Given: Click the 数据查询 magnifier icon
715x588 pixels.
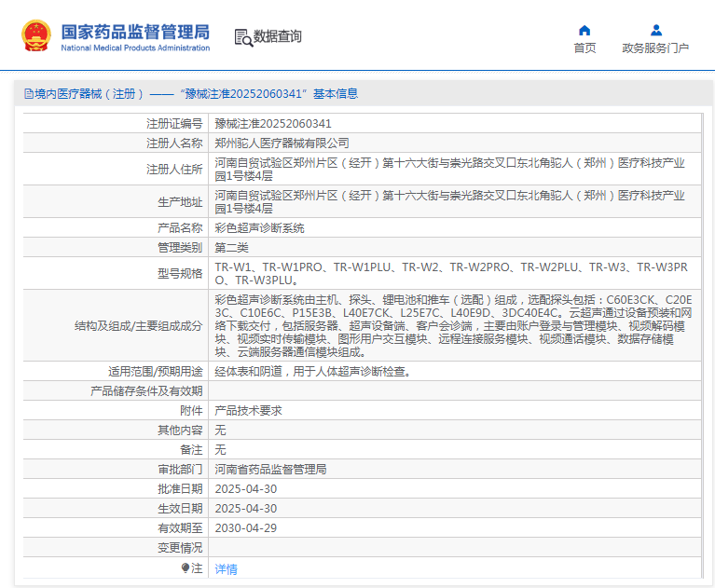Looking at the screenshot, I should pyautogui.click(x=243, y=37).
